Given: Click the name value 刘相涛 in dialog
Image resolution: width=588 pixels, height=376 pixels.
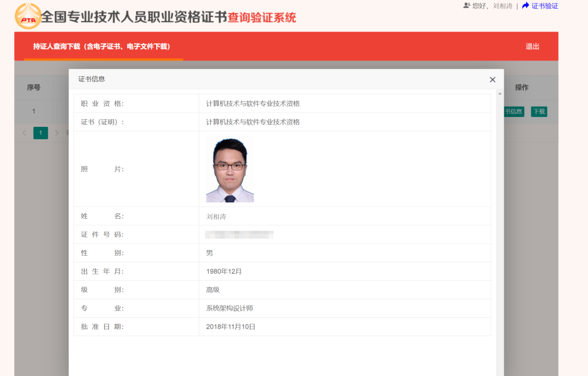Looking at the screenshot, I should [216, 217].
